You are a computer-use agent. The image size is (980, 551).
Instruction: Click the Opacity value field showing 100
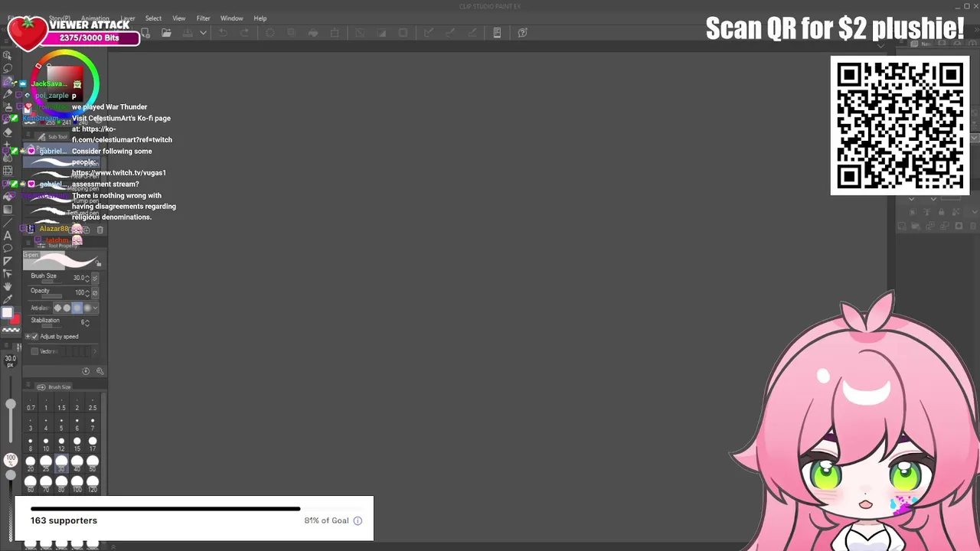pos(79,293)
